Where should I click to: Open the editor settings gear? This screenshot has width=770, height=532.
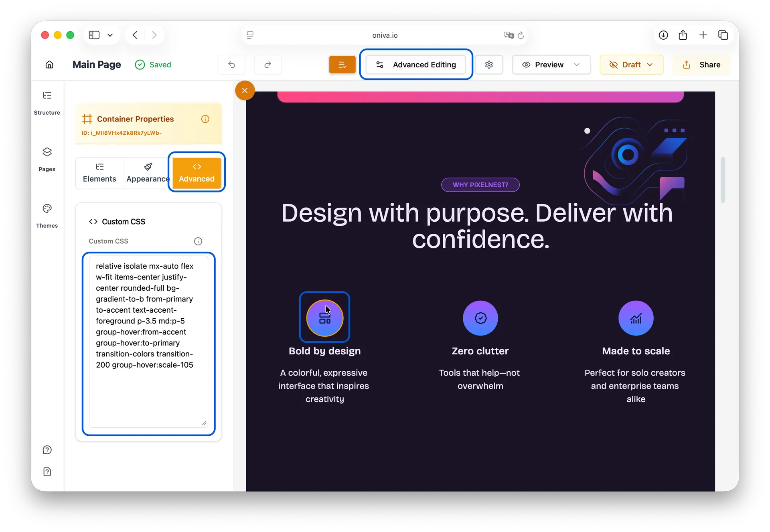coord(489,65)
